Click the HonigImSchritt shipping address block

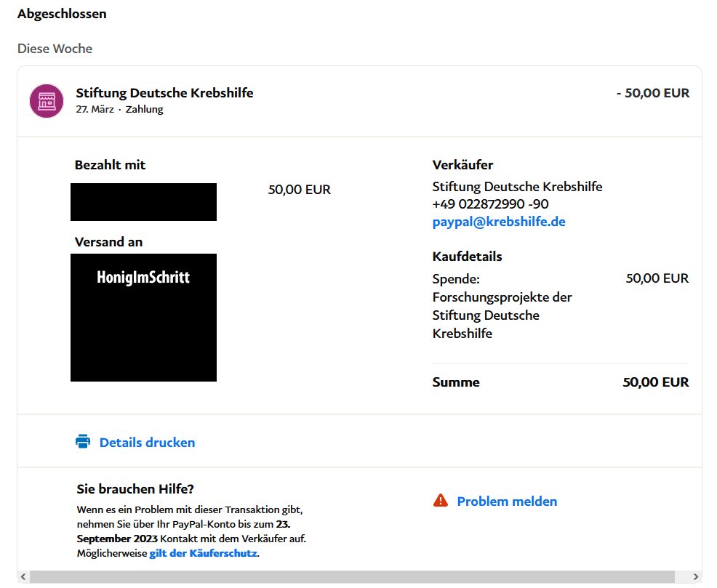[143, 317]
